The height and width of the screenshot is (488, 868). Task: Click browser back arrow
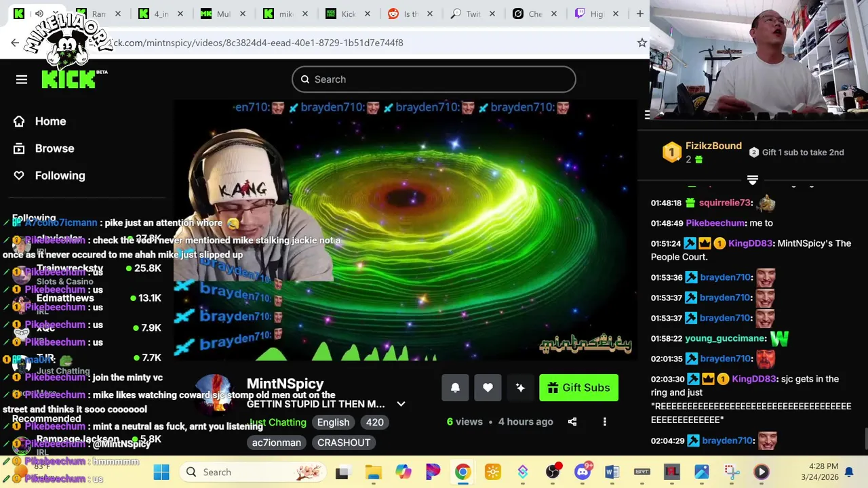[x=15, y=43]
